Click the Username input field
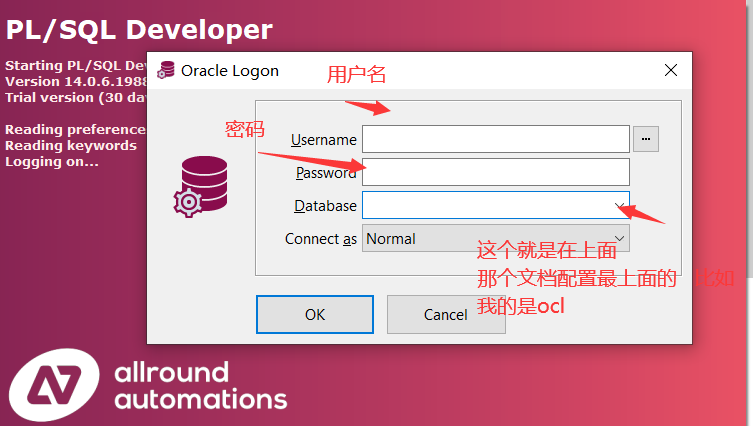The height and width of the screenshot is (426, 753). (x=496, y=139)
